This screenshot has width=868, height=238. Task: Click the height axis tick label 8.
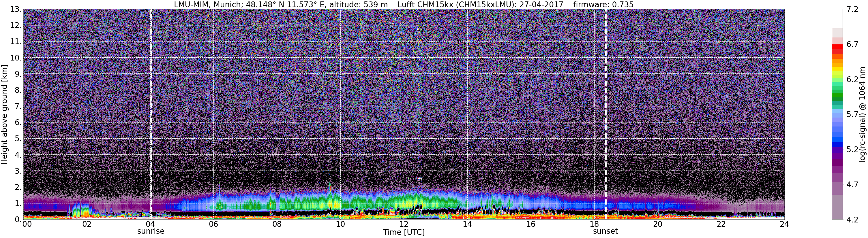[18, 90]
